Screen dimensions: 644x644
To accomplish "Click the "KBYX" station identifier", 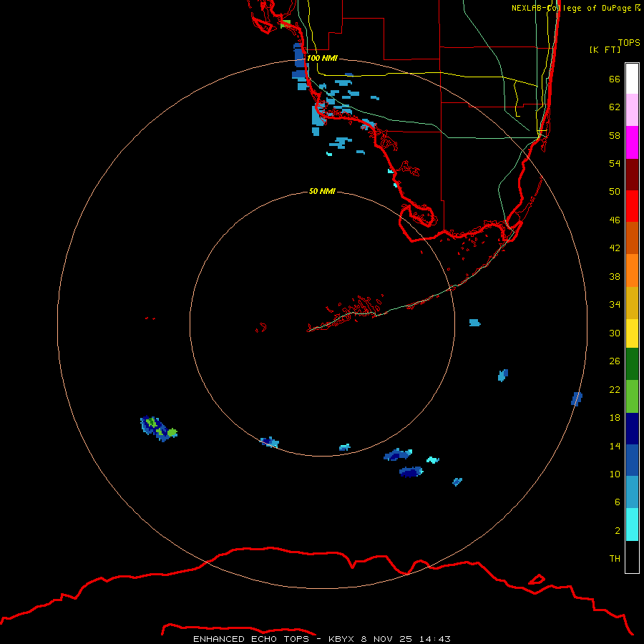I will (341, 639).
